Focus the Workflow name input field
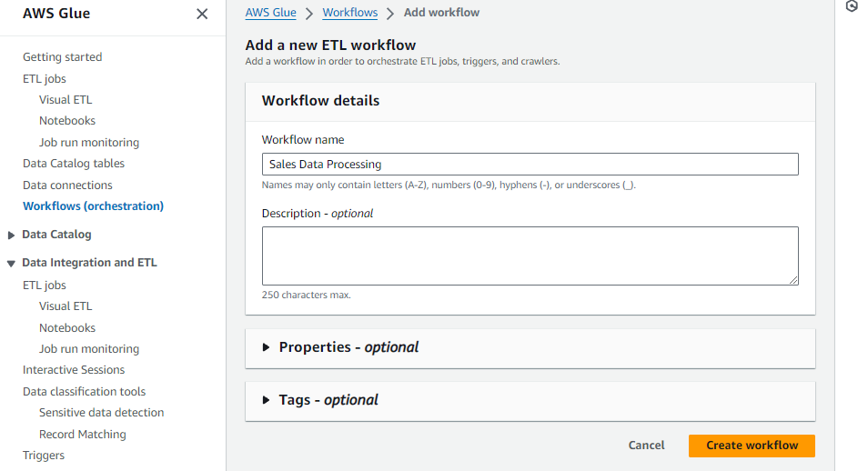The image size is (868, 471). [x=530, y=165]
